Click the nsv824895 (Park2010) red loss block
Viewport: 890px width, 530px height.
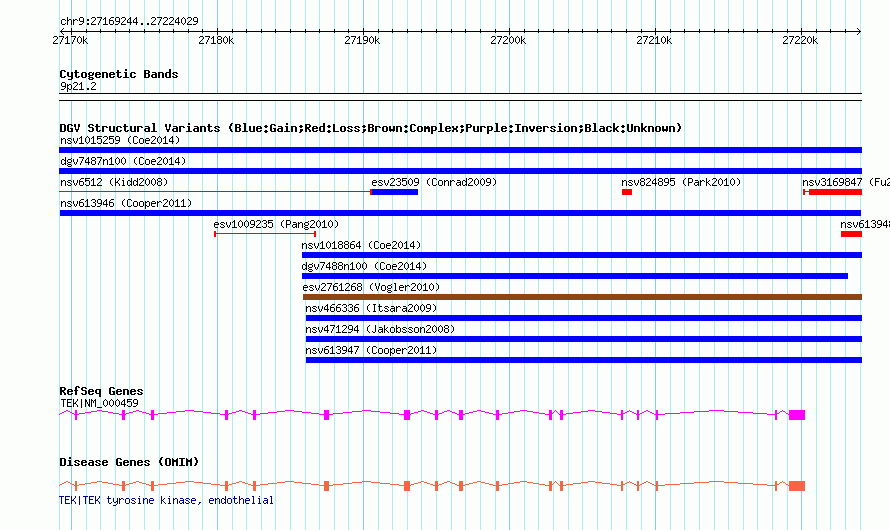click(x=627, y=192)
